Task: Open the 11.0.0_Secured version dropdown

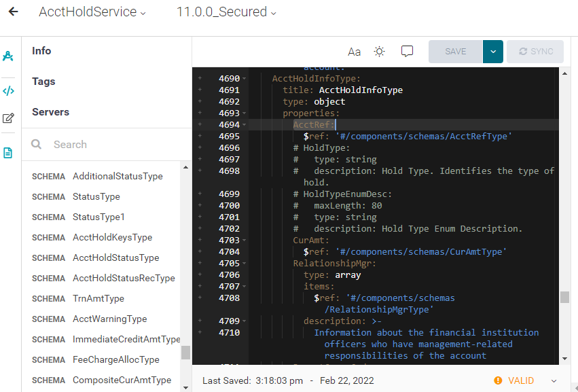Action: click(226, 12)
